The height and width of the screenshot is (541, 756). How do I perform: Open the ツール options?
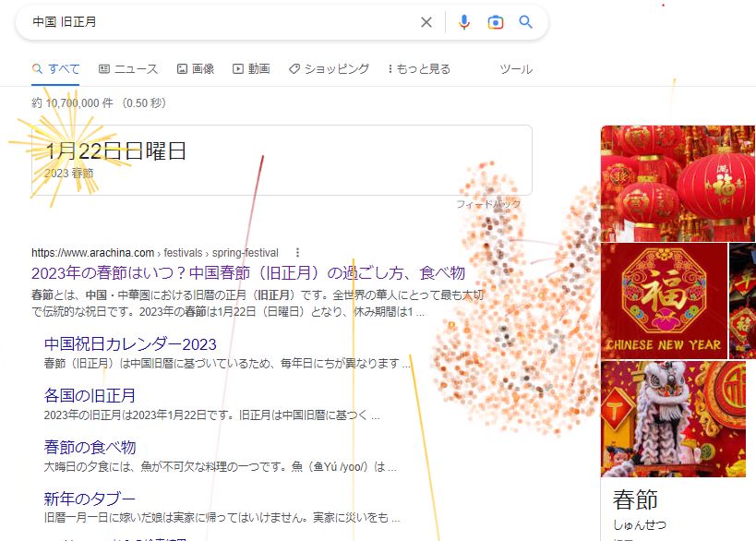(516, 69)
